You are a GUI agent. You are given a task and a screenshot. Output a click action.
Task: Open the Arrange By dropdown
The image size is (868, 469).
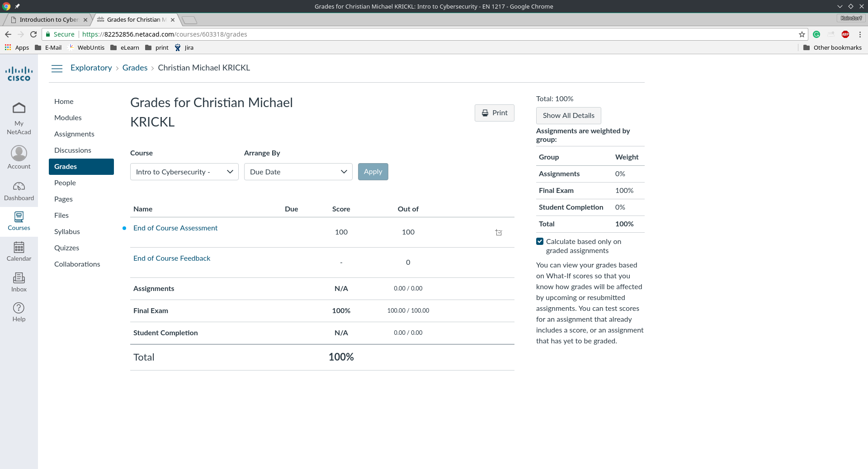(298, 172)
